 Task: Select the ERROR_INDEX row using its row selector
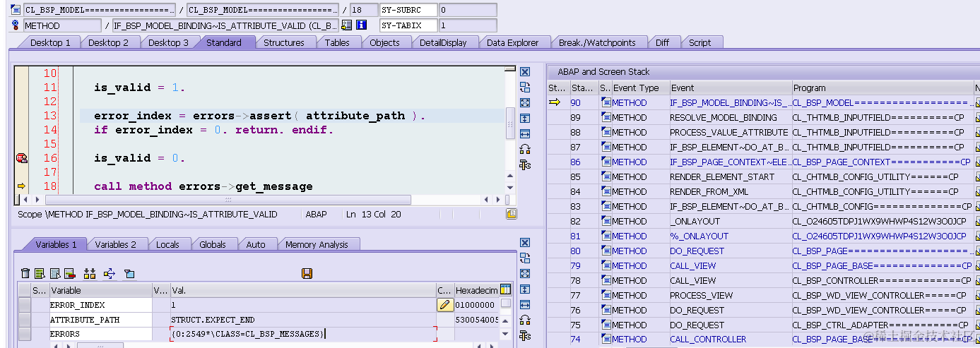click(25, 305)
